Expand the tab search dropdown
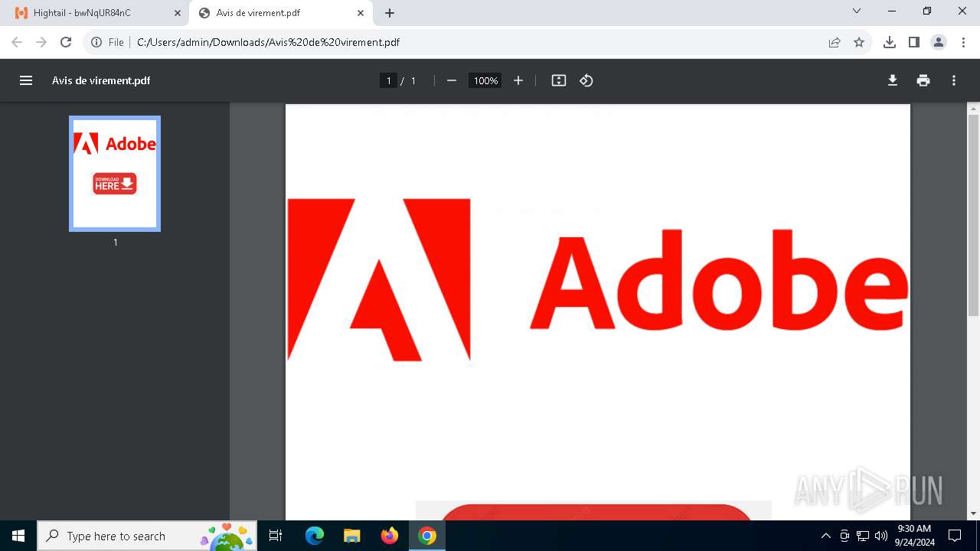This screenshot has width=980, height=551. pos(857,11)
